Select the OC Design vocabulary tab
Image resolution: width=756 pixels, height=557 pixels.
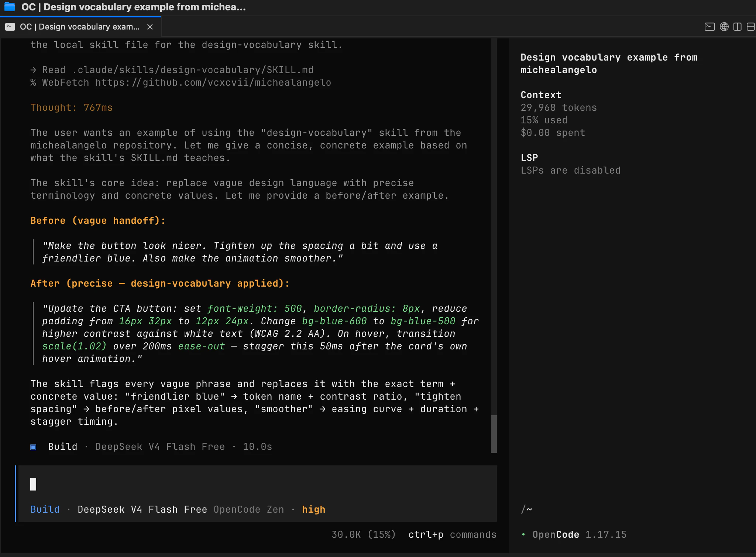(x=80, y=27)
